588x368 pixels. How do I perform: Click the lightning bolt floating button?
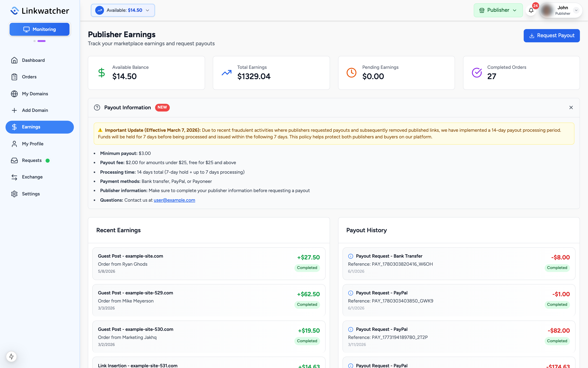(x=11, y=357)
